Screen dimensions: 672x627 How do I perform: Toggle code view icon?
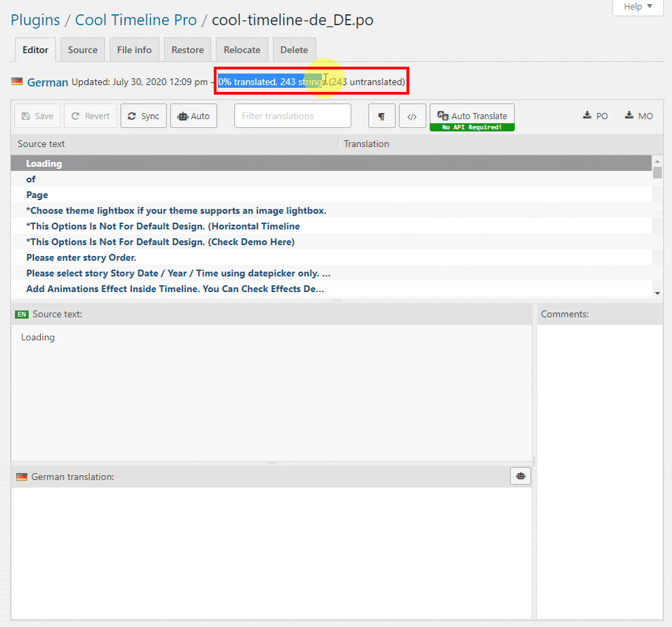click(413, 116)
